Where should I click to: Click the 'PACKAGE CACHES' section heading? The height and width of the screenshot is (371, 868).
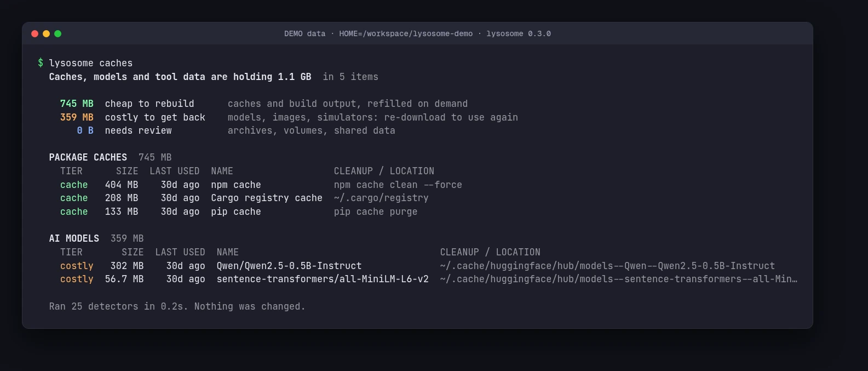(x=88, y=157)
